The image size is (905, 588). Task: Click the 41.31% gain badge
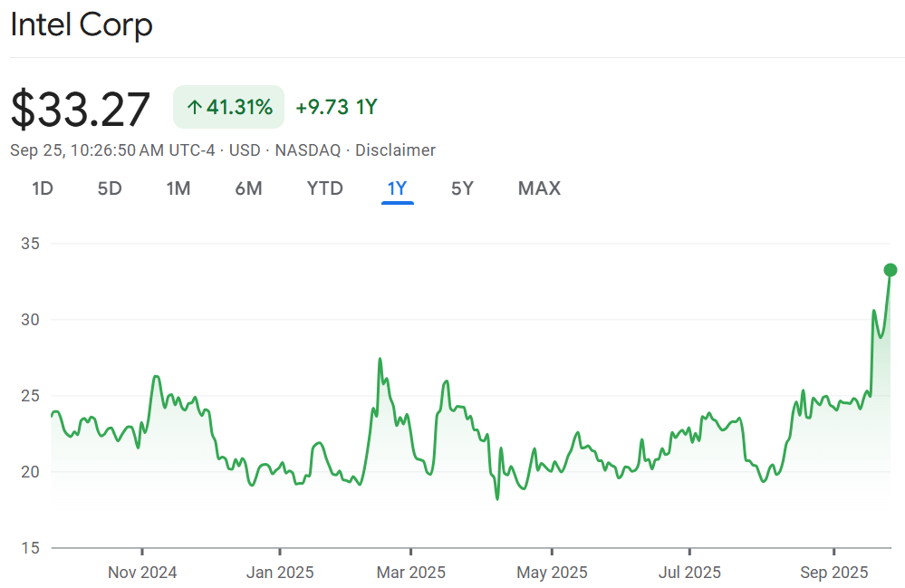(228, 107)
